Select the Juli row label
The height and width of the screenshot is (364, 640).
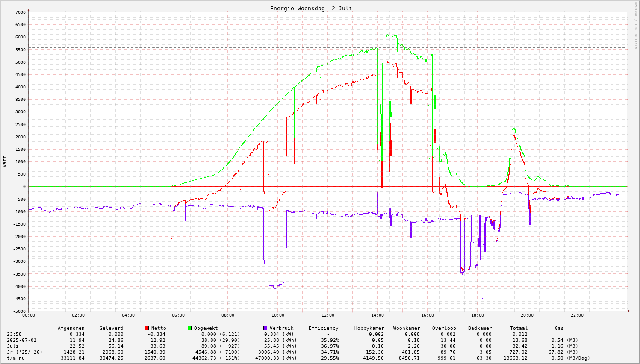click(14, 346)
